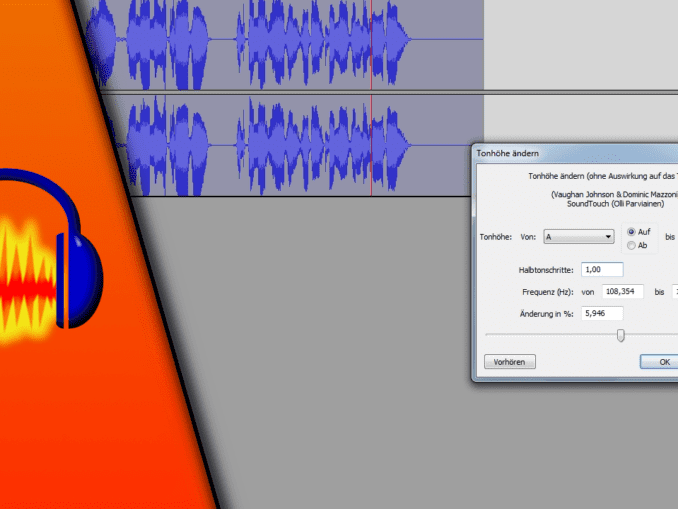Click the slider track left of the handle

(550, 335)
